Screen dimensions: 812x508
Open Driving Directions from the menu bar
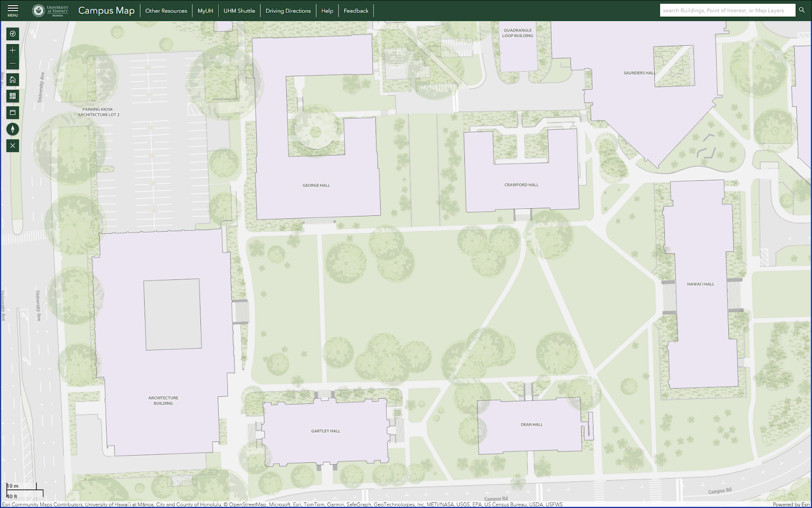(288, 10)
